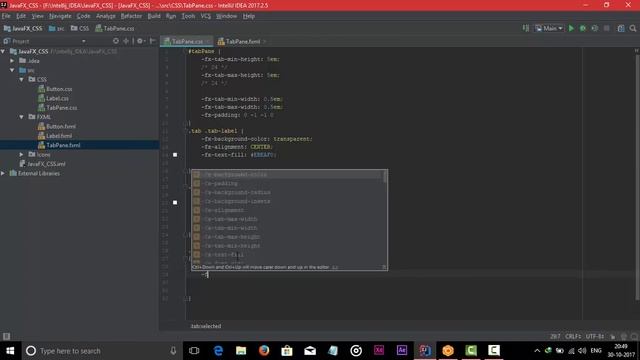Expand the .idea folder
The image size is (640, 360).
click(x=12, y=61)
